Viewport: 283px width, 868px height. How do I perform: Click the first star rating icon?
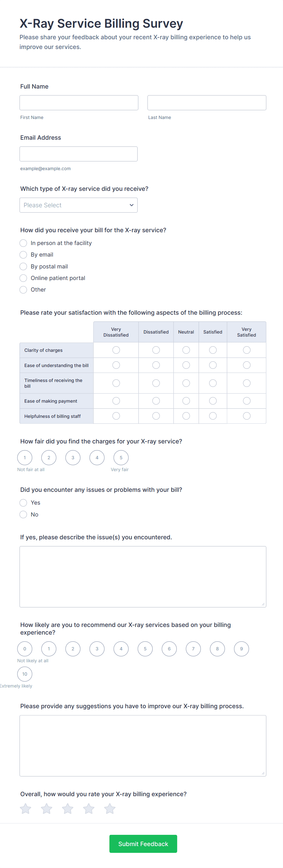(26, 808)
